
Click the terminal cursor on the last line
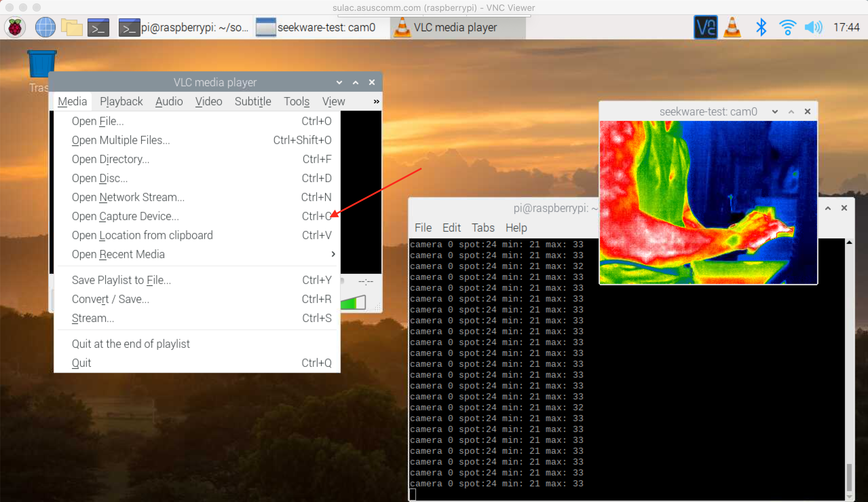[413, 494]
